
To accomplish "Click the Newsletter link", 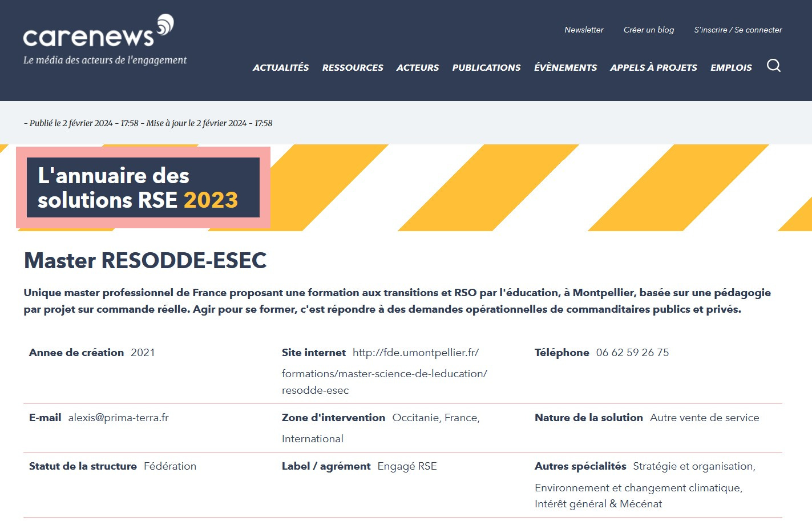I will (x=584, y=30).
